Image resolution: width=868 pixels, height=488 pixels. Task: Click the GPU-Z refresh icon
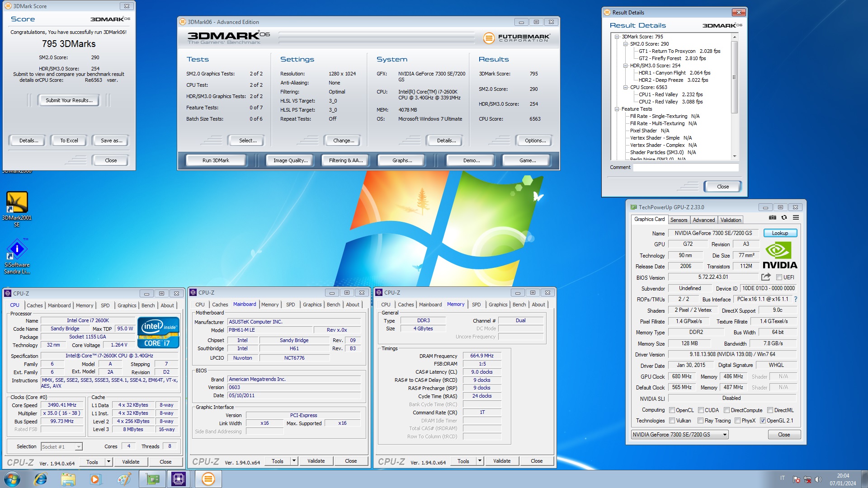(x=784, y=218)
